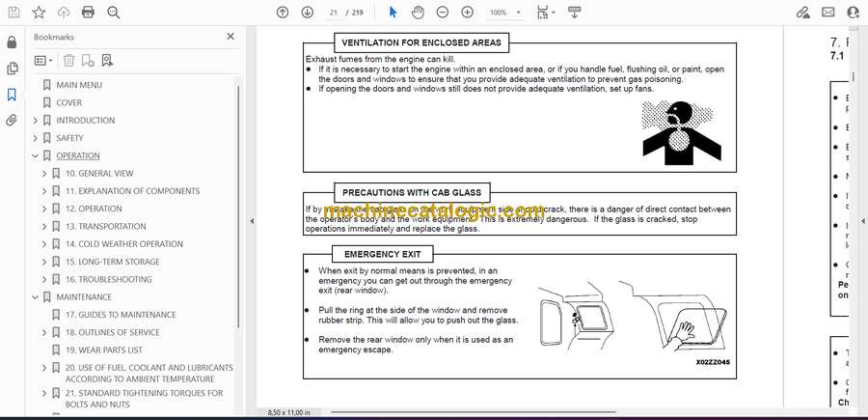Go to previous page arrow

[x=283, y=13]
